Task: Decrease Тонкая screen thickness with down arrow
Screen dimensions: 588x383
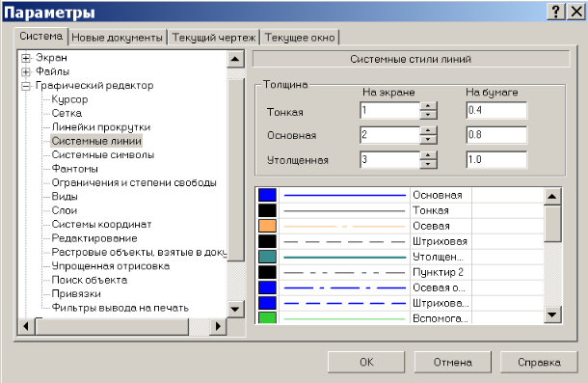Action: (x=428, y=115)
